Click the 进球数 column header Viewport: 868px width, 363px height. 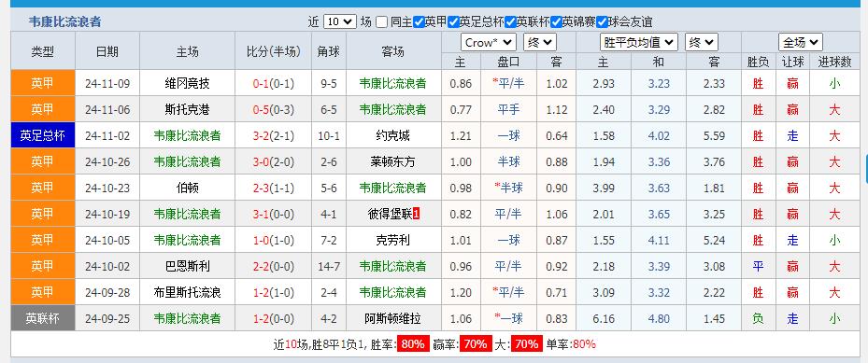[x=834, y=63]
